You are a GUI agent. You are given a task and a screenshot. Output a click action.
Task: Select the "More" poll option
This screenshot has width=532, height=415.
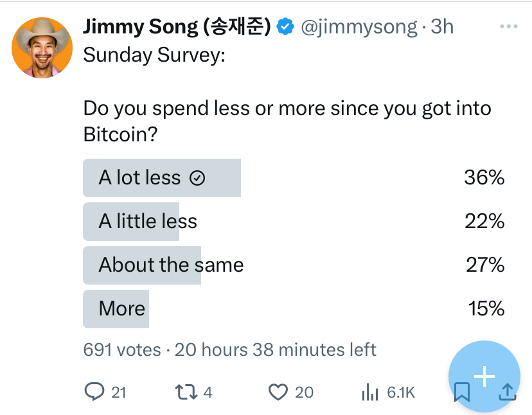pos(121,308)
